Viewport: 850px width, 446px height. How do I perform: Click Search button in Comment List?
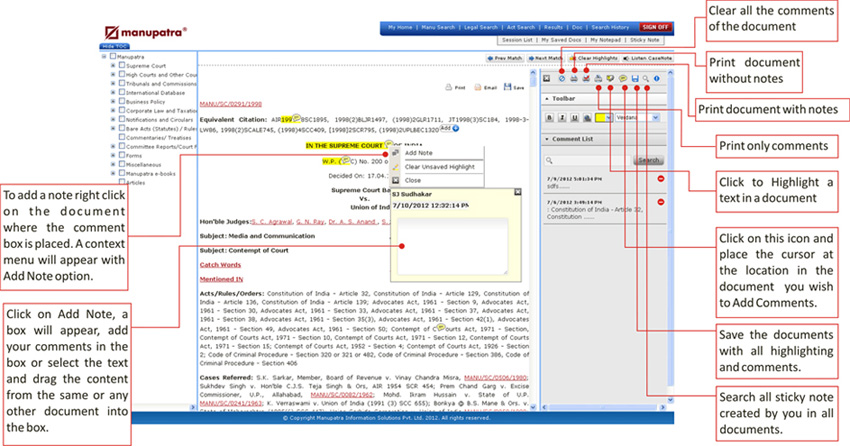648,160
